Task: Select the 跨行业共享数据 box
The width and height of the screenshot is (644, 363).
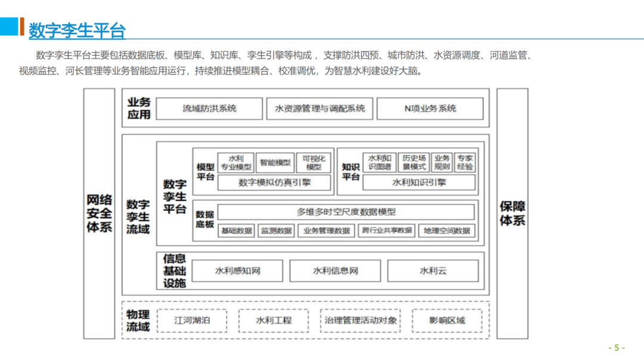Action: pos(386,230)
